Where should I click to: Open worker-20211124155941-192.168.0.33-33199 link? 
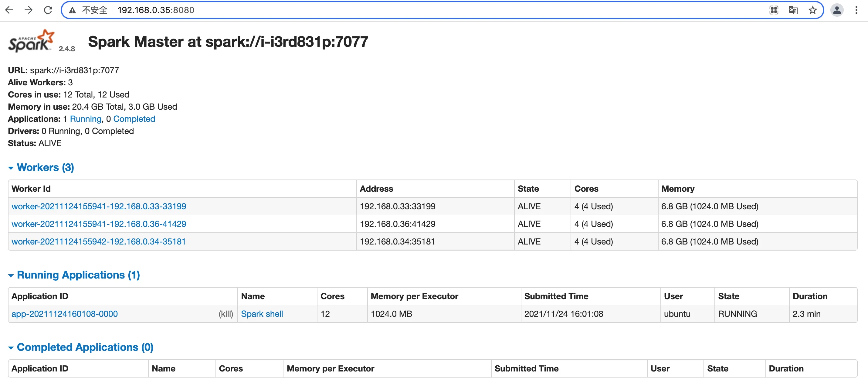99,206
